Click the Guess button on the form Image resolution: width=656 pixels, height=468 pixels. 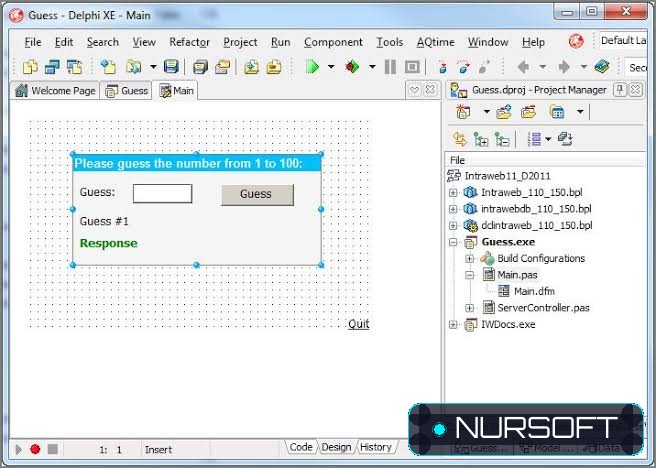(x=257, y=194)
